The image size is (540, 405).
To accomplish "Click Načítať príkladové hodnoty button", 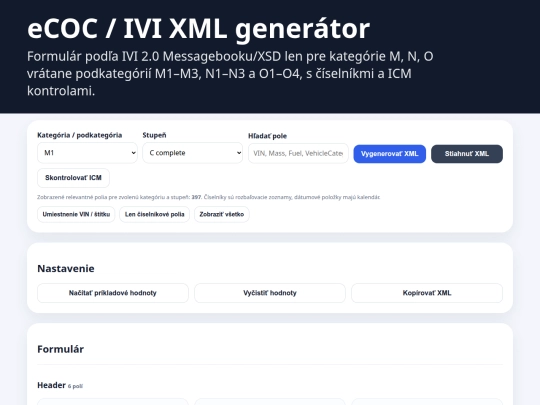I will click(113, 293).
